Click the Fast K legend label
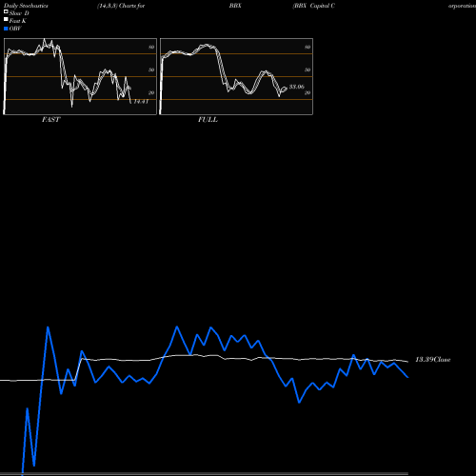Viewport: 476px width, 476px height. 18,21
